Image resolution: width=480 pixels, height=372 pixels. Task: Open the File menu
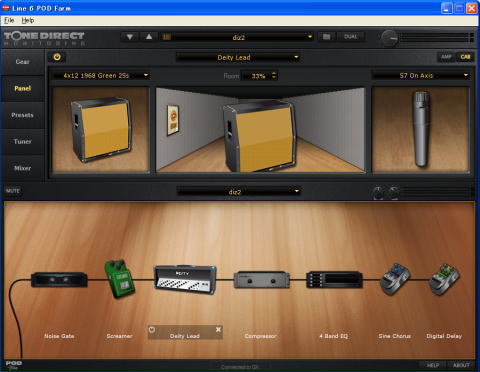(x=9, y=20)
